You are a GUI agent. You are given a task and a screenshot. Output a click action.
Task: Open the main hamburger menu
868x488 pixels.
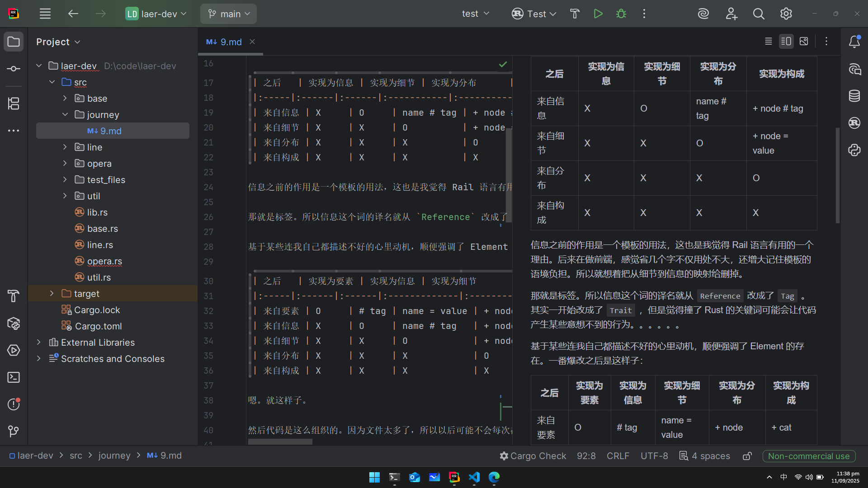[45, 14]
